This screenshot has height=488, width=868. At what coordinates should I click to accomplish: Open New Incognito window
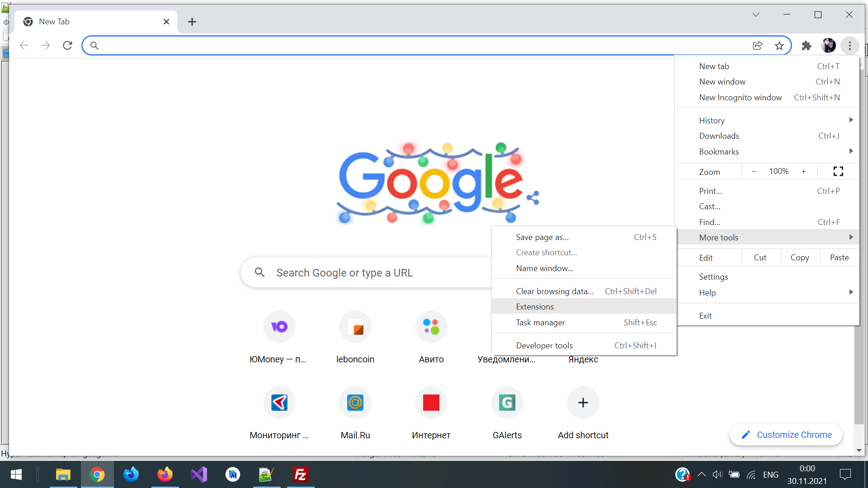pyautogui.click(x=767, y=98)
